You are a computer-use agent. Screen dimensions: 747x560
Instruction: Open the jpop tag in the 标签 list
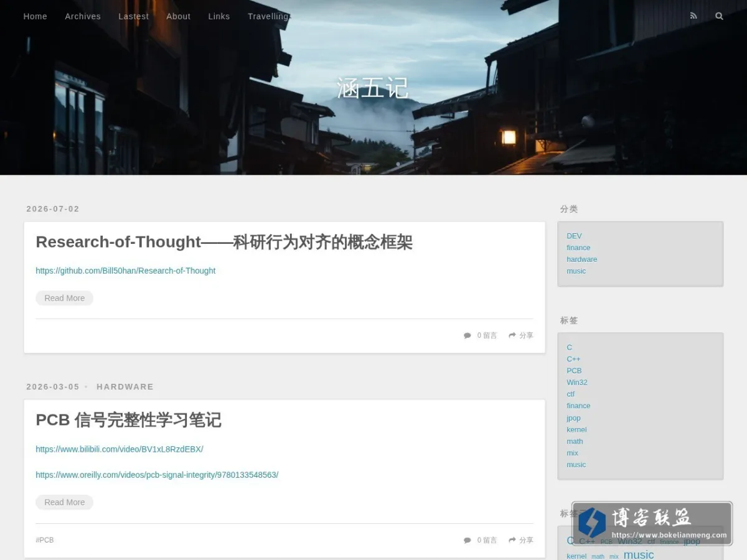pos(573,418)
